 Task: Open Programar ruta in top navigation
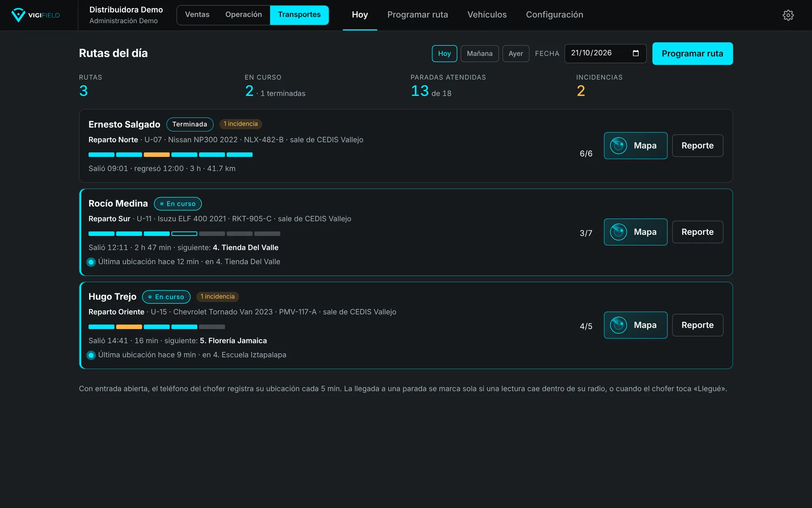417,15
